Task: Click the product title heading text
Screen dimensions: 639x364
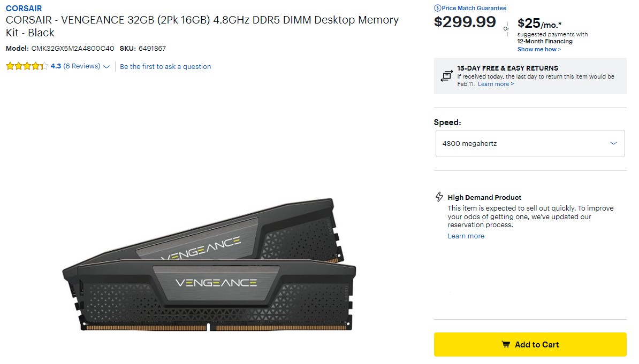Action: [x=202, y=26]
